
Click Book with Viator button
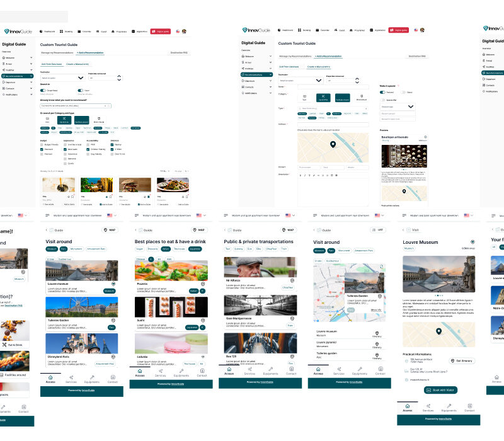440,390
